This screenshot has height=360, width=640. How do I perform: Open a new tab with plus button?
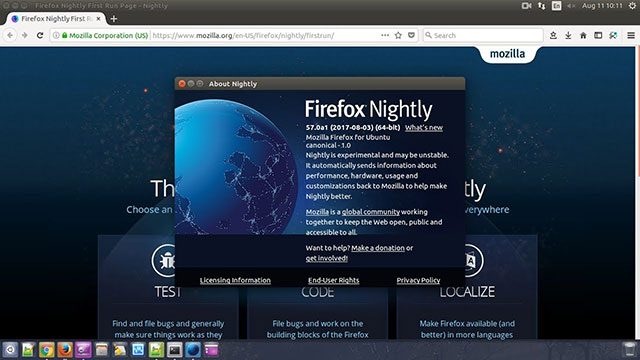(x=113, y=19)
